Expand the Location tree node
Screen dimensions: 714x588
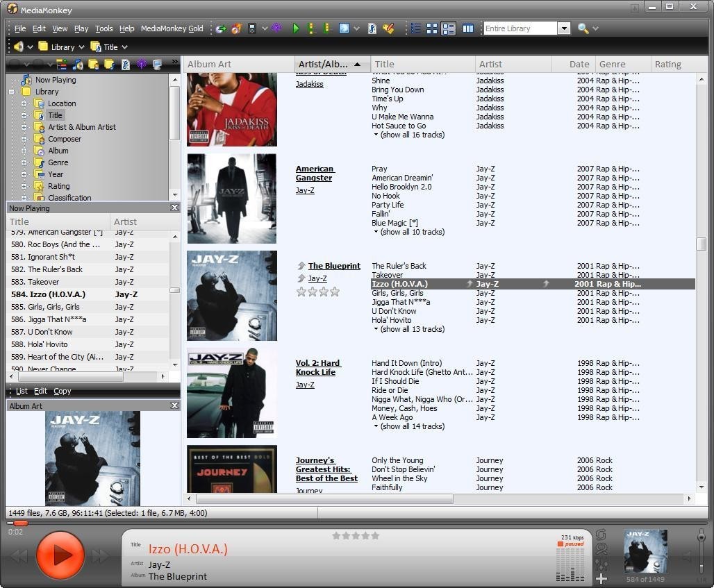[24, 103]
